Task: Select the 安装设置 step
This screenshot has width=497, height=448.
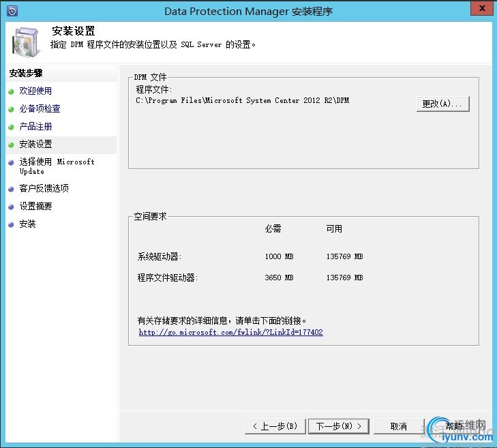Action: [35, 145]
